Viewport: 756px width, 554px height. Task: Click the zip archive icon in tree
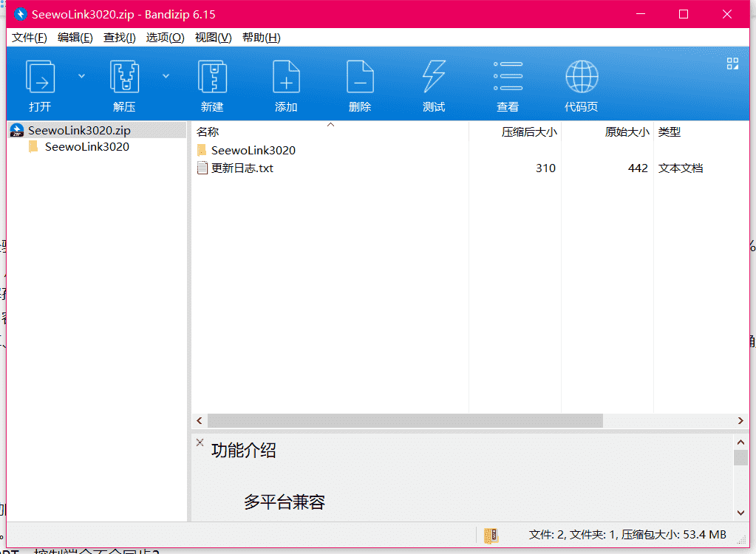pos(17,131)
